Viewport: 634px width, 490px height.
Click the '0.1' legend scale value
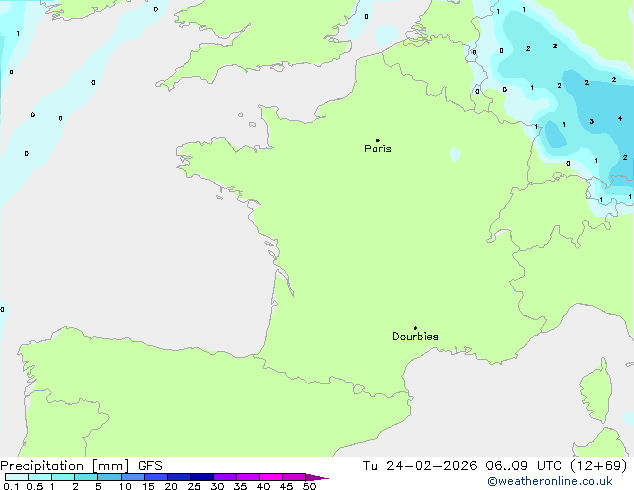click(11, 486)
